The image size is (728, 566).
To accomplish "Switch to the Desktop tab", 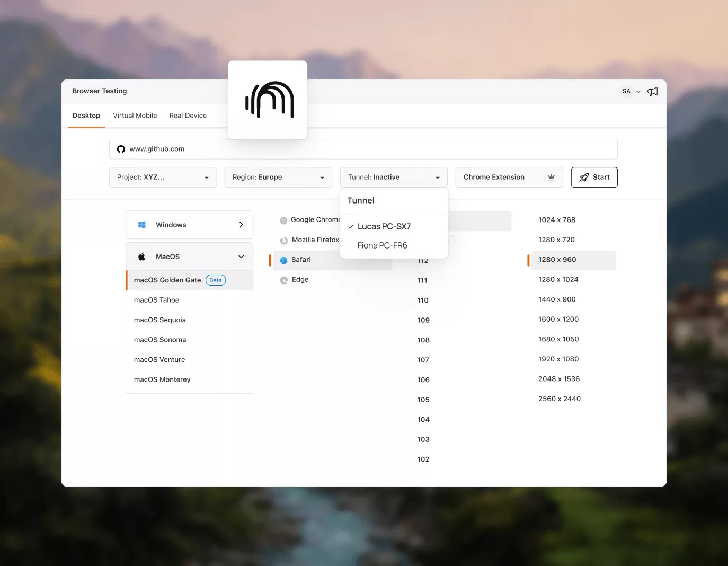I will (x=86, y=116).
